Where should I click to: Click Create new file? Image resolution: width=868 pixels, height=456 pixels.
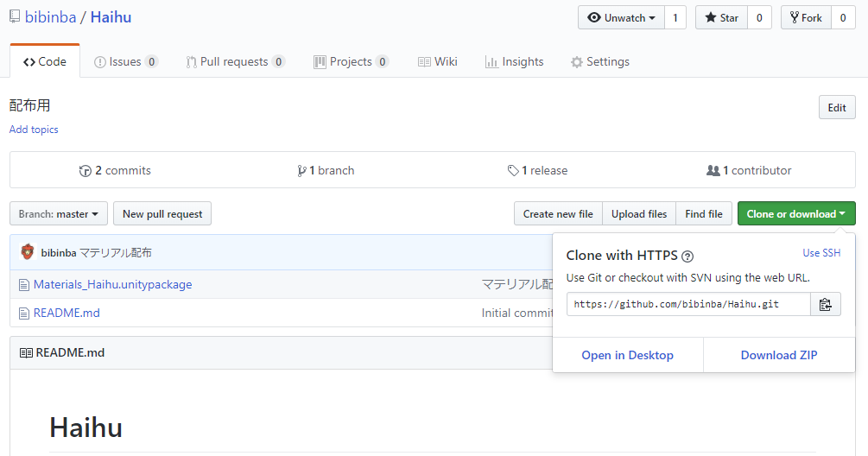(558, 213)
